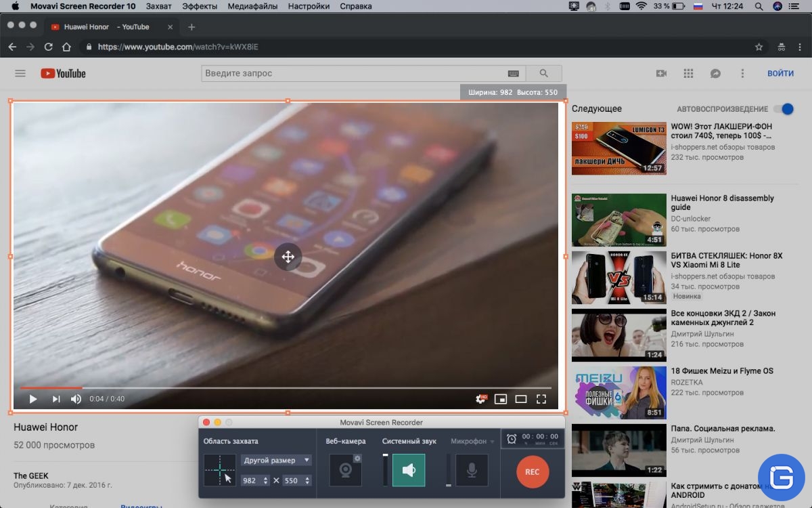This screenshot has width=812, height=508.
Task: Click the browser address bar URL
Action: pos(178,47)
